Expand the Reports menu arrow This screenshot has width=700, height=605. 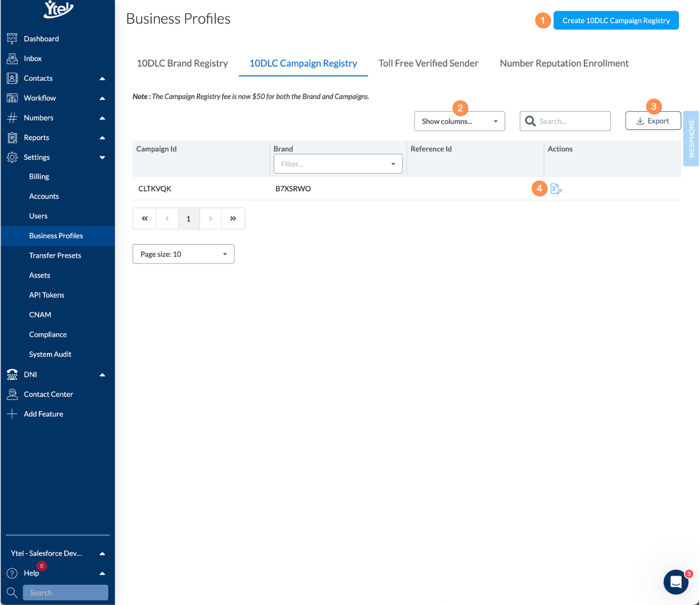pos(102,138)
